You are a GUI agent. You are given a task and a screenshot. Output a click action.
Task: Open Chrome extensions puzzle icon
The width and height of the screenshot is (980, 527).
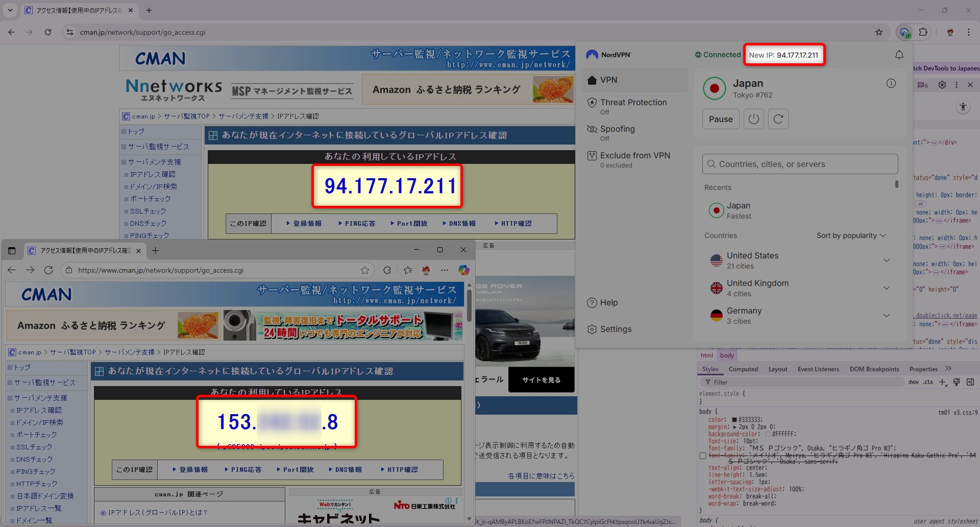pos(923,32)
